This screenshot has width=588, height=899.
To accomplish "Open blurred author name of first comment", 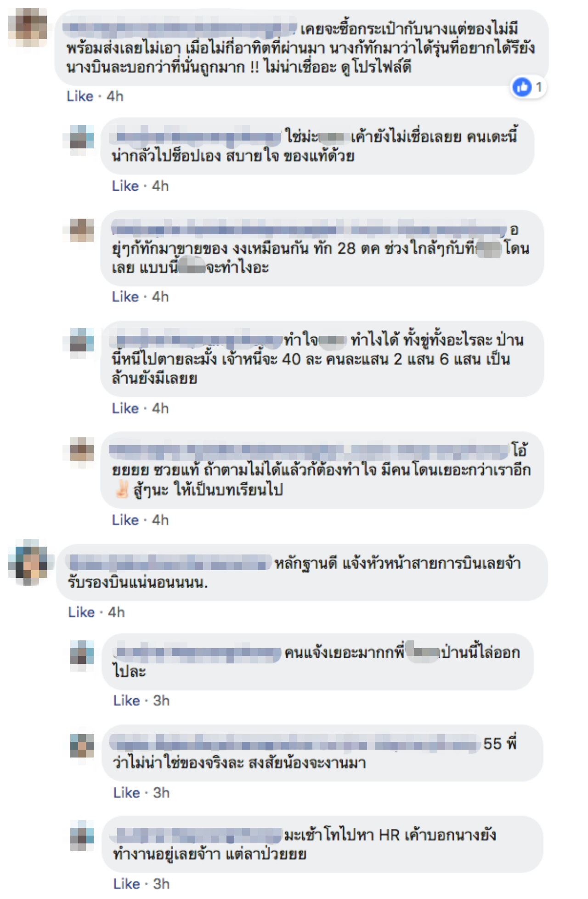I will tap(180, 29).
